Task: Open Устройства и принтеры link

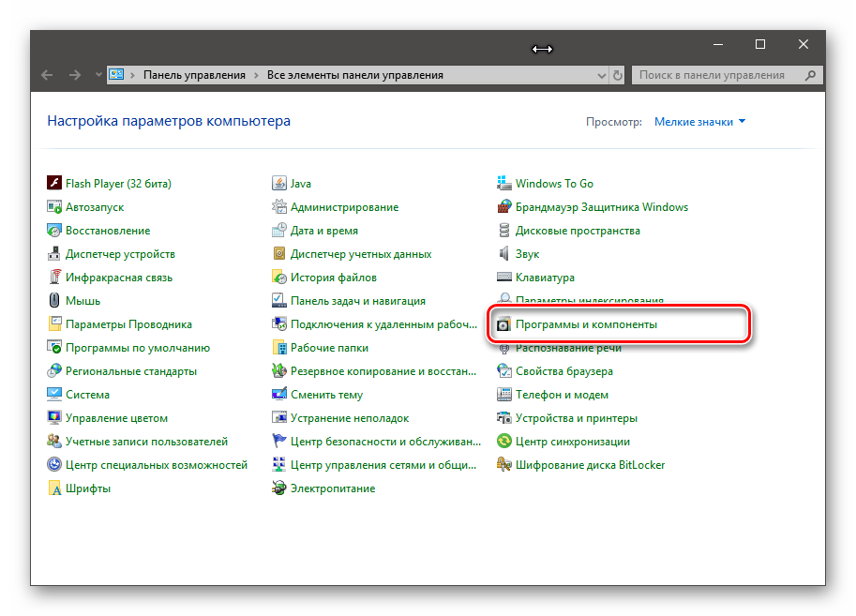Action: (x=576, y=418)
